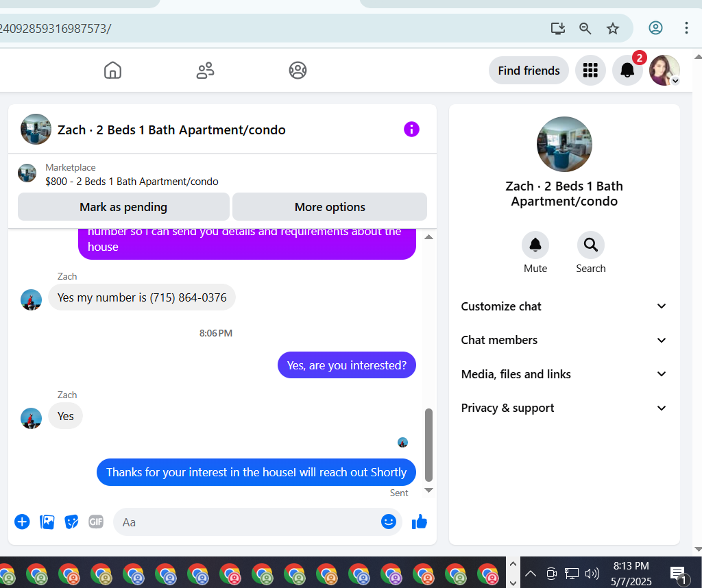702x588 pixels.
Task: Open Zach's avatar beside phone number message
Action: coord(32,299)
